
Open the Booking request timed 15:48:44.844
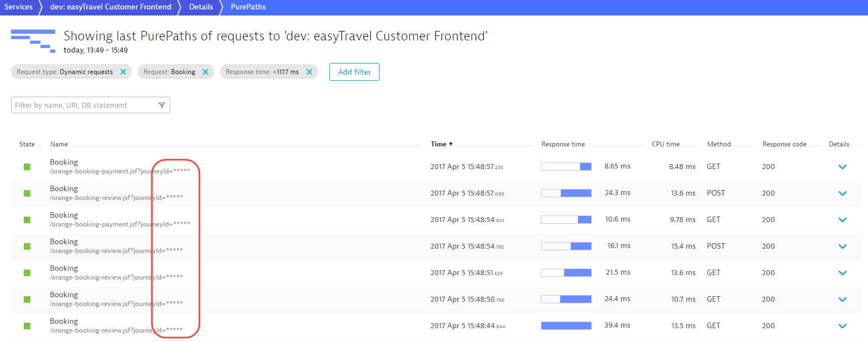pos(64,321)
